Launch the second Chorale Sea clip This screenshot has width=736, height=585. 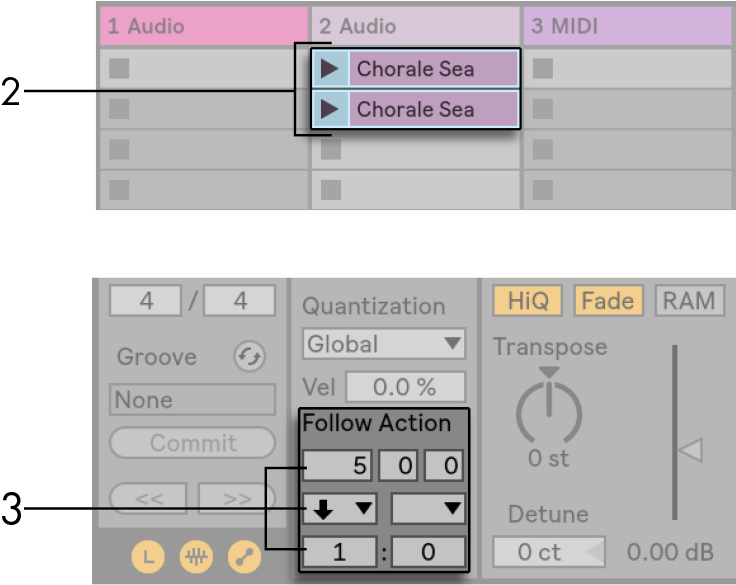coord(329,109)
